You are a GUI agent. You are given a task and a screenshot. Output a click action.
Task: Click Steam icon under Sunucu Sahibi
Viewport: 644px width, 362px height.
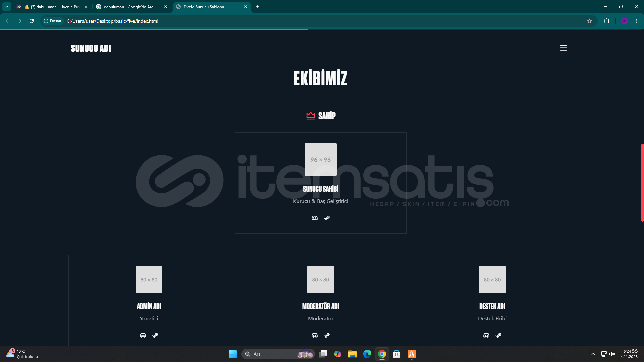point(327,218)
